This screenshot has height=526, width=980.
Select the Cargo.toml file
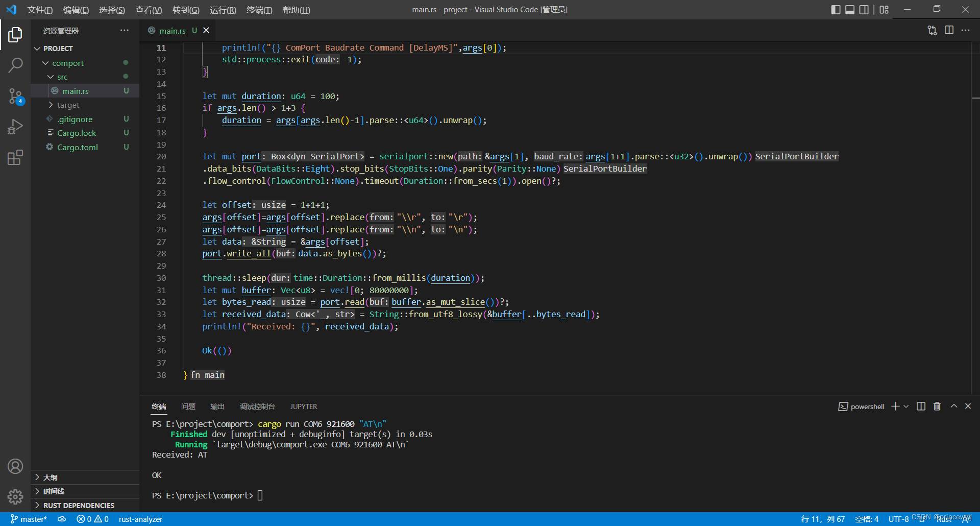click(78, 147)
